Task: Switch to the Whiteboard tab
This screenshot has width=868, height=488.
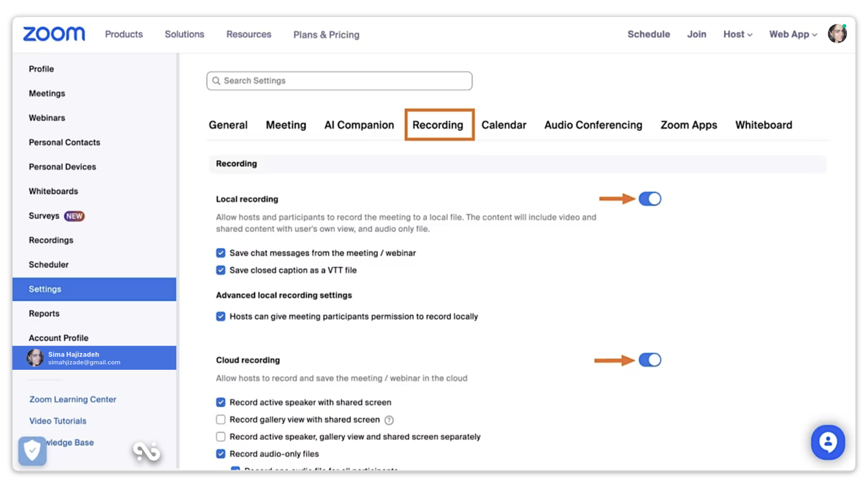Action: click(764, 125)
